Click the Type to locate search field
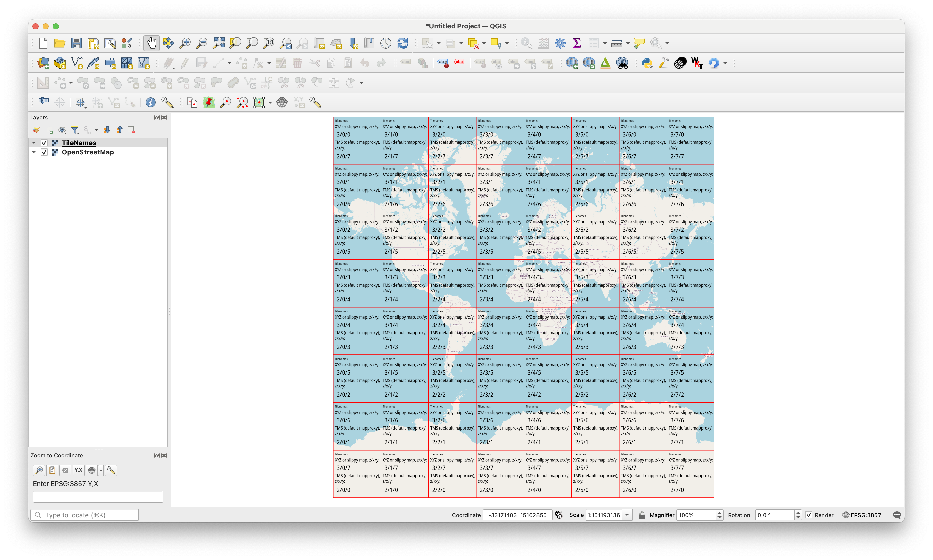This screenshot has width=933, height=560. [85, 515]
